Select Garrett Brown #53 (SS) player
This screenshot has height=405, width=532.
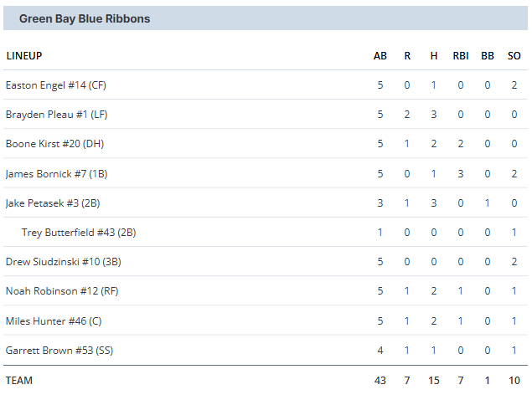[x=59, y=350]
